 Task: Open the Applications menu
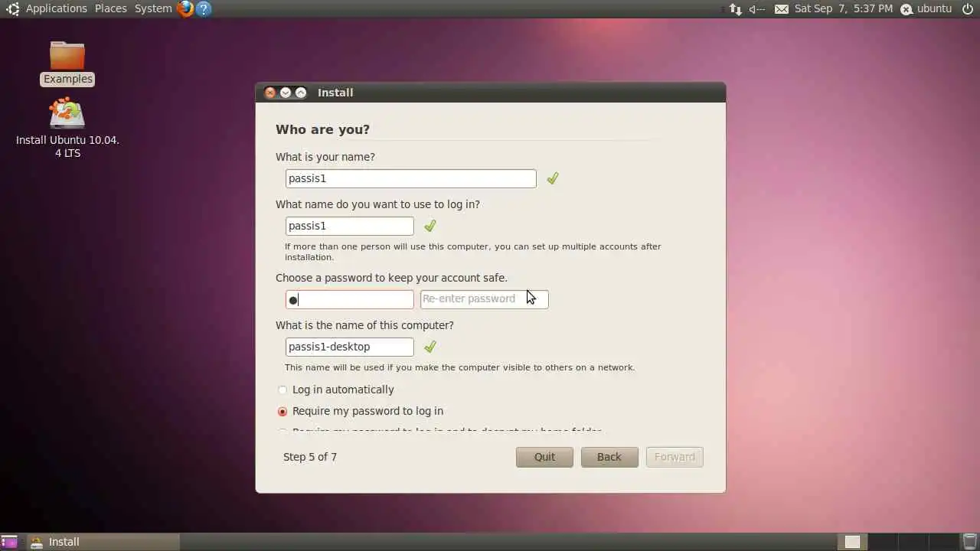[57, 8]
